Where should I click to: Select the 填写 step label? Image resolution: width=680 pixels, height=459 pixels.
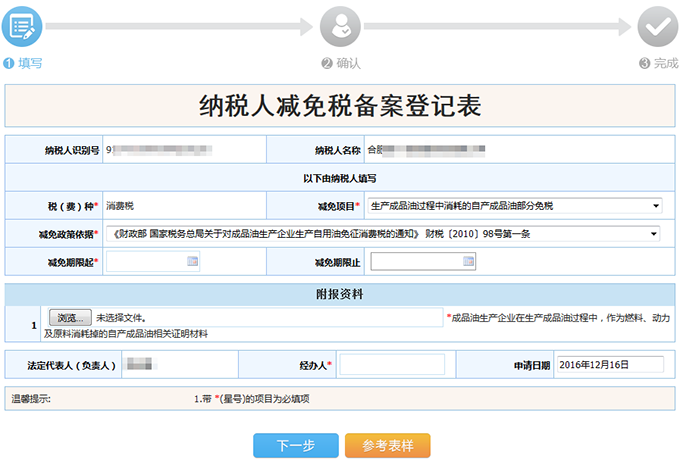point(30,63)
